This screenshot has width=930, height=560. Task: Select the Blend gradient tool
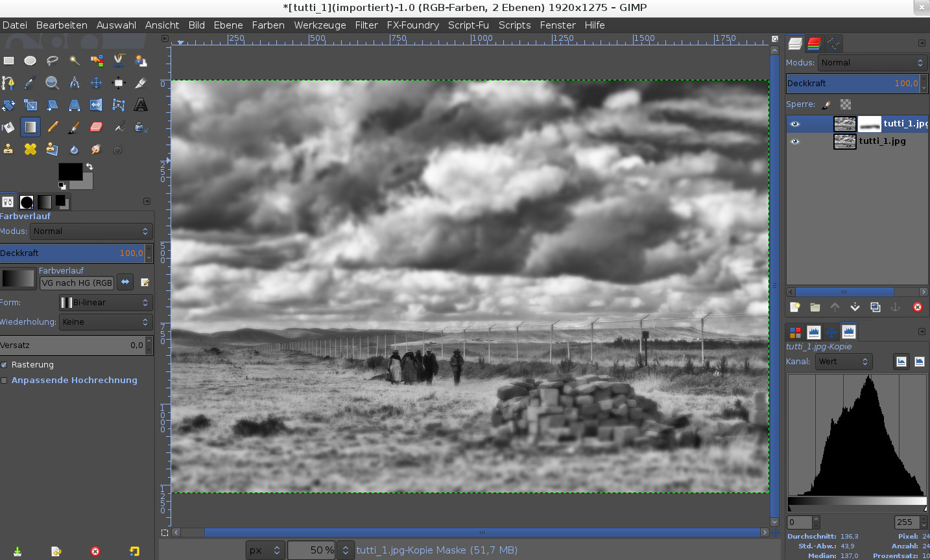click(30, 127)
